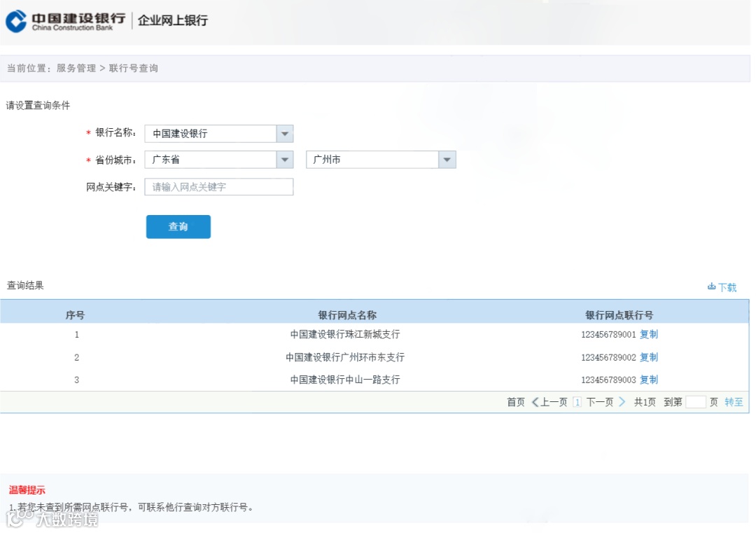
Task: Copy code 123456789002 with 复制
Action: point(648,357)
